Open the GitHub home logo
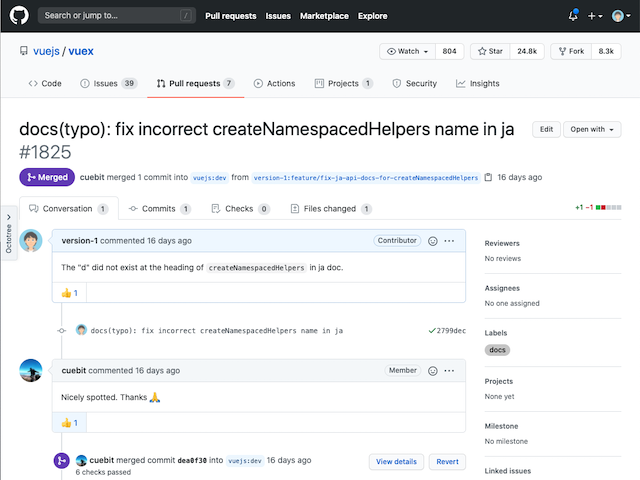The height and width of the screenshot is (480, 640). pyautogui.click(x=19, y=16)
